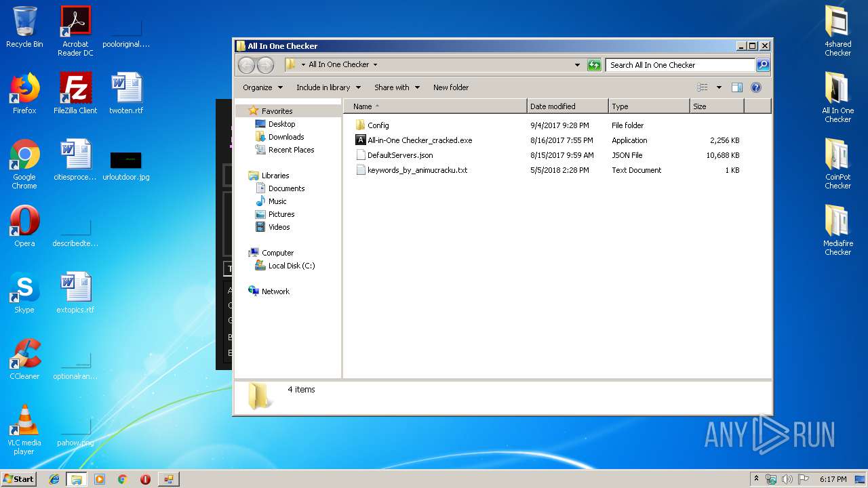This screenshot has height=488, width=868.
Task: Select Computer in navigation pane
Action: (x=277, y=253)
